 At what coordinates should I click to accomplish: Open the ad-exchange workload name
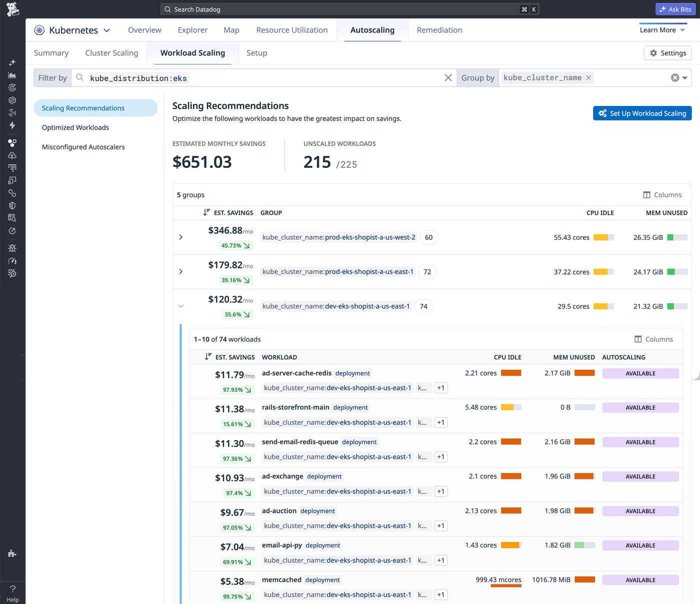[x=282, y=476]
